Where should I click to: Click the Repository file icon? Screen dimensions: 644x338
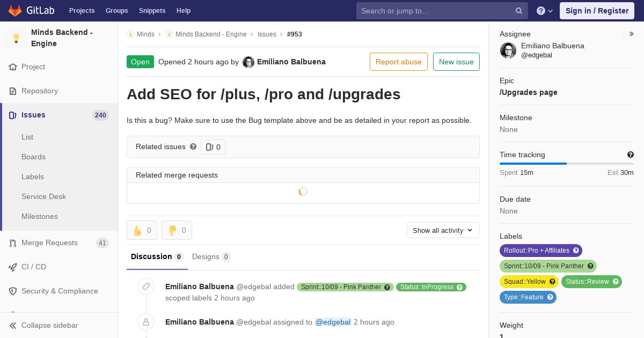click(13, 91)
